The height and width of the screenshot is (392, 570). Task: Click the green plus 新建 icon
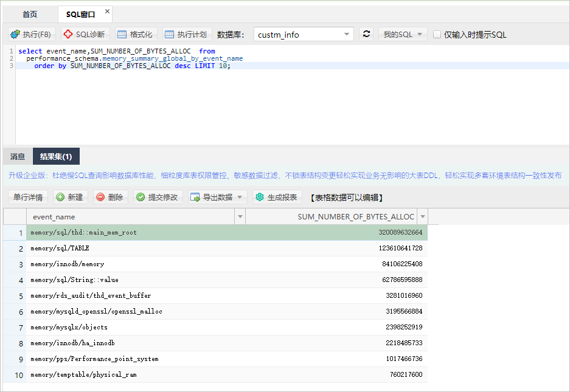click(60, 197)
